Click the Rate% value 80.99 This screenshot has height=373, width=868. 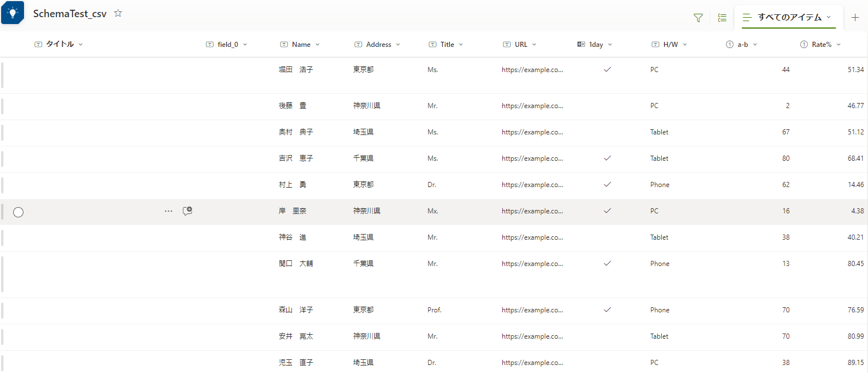click(x=856, y=336)
